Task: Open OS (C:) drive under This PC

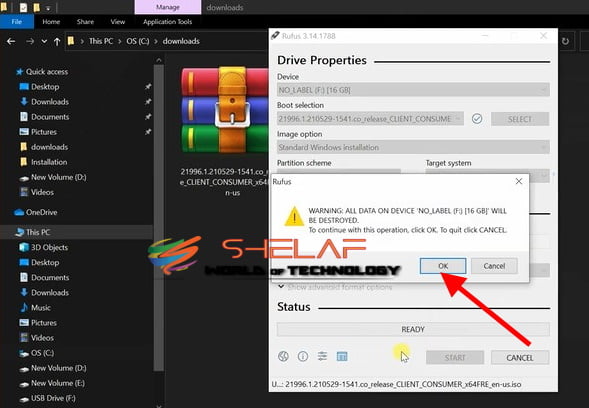Action: (x=42, y=353)
